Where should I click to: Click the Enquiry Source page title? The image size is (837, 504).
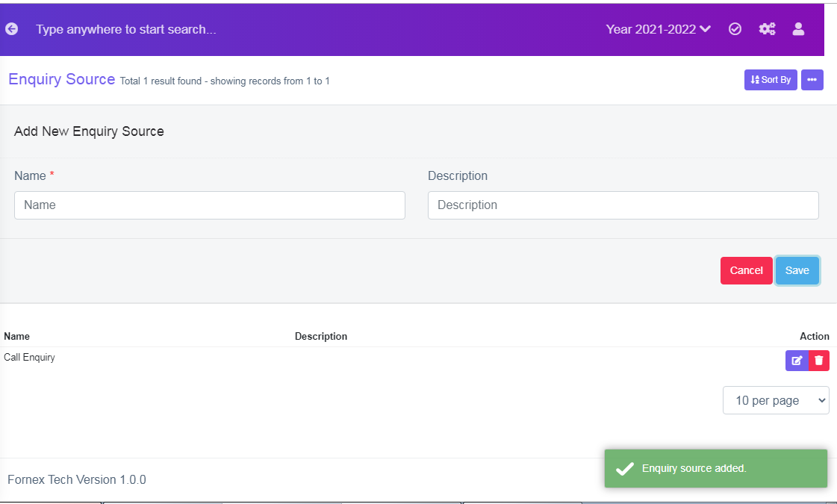click(62, 79)
